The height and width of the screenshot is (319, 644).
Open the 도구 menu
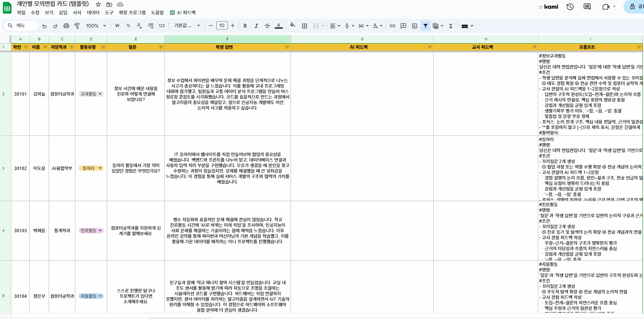click(x=109, y=12)
